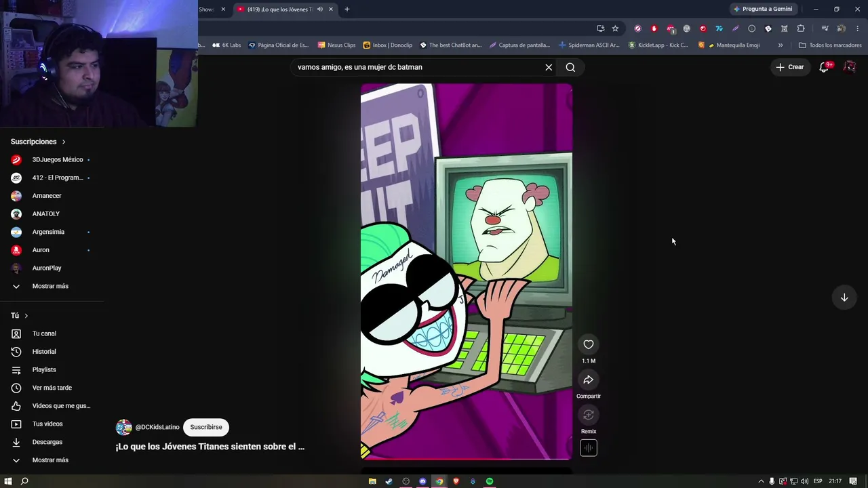Open the Chrome media control icon
This screenshot has height=488, width=868.
tap(825, 28)
